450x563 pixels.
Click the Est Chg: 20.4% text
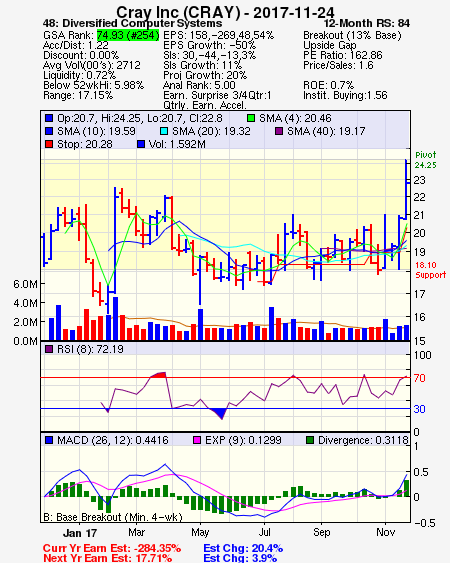243,549
